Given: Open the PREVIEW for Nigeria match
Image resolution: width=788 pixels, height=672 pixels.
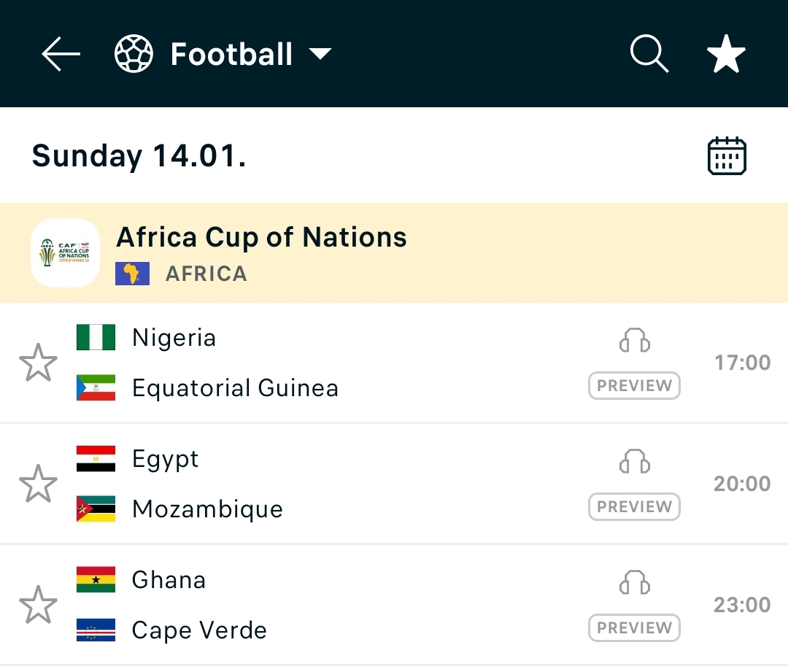Looking at the screenshot, I should point(634,386).
